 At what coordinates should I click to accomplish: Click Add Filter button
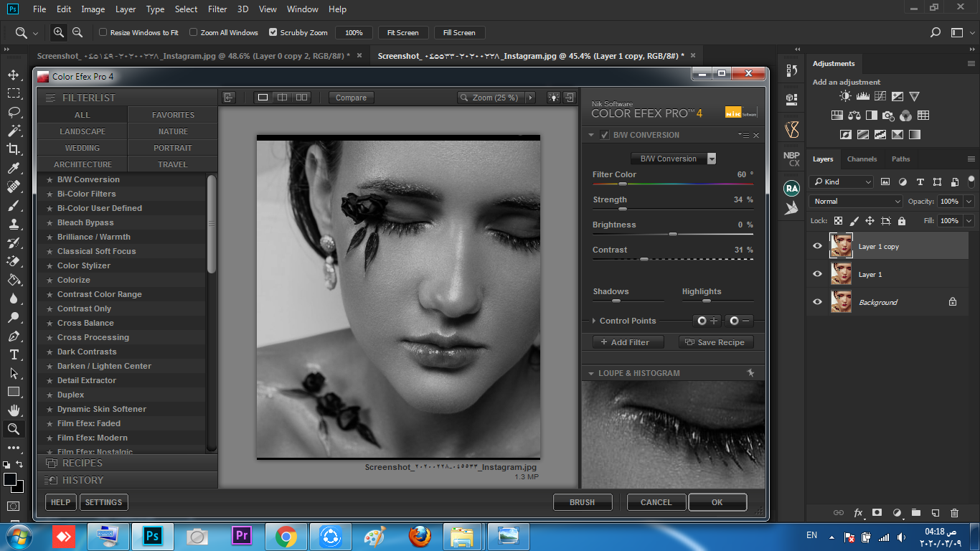click(628, 342)
